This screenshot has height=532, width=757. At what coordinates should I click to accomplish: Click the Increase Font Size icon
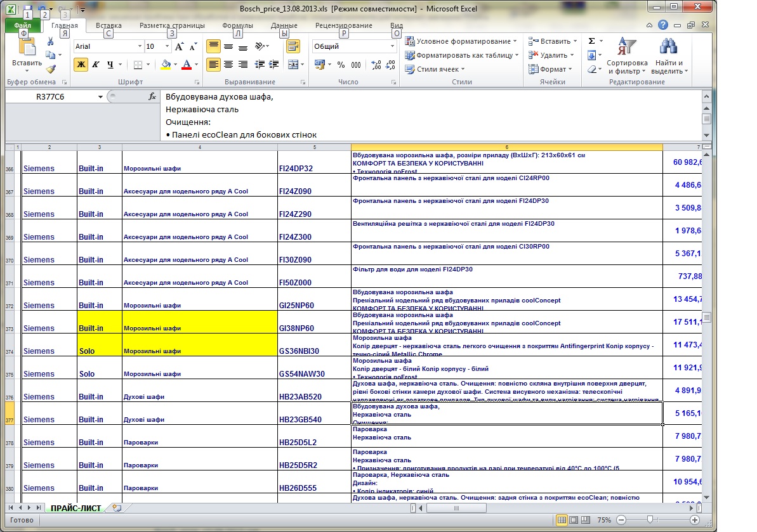[x=179, y=46]
